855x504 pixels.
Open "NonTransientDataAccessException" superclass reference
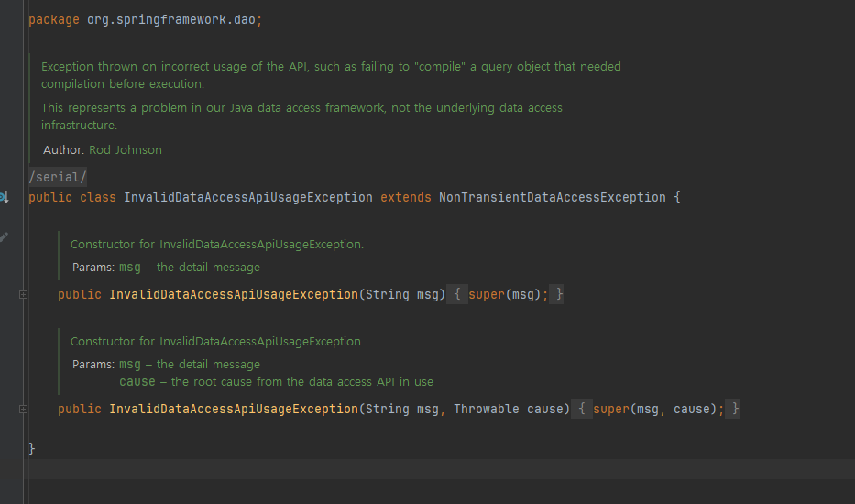[x=553, y=197]
